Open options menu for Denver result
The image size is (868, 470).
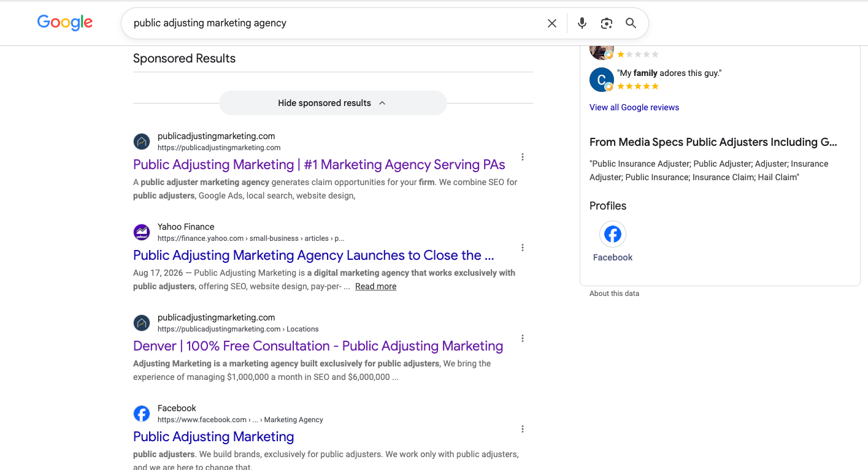tap(523, 338)
